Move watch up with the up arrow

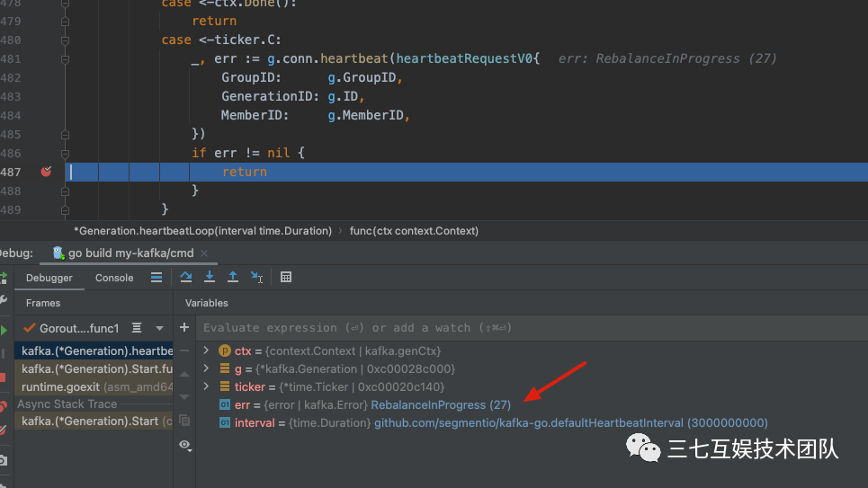pyautogui.click(x=184, y=374)
